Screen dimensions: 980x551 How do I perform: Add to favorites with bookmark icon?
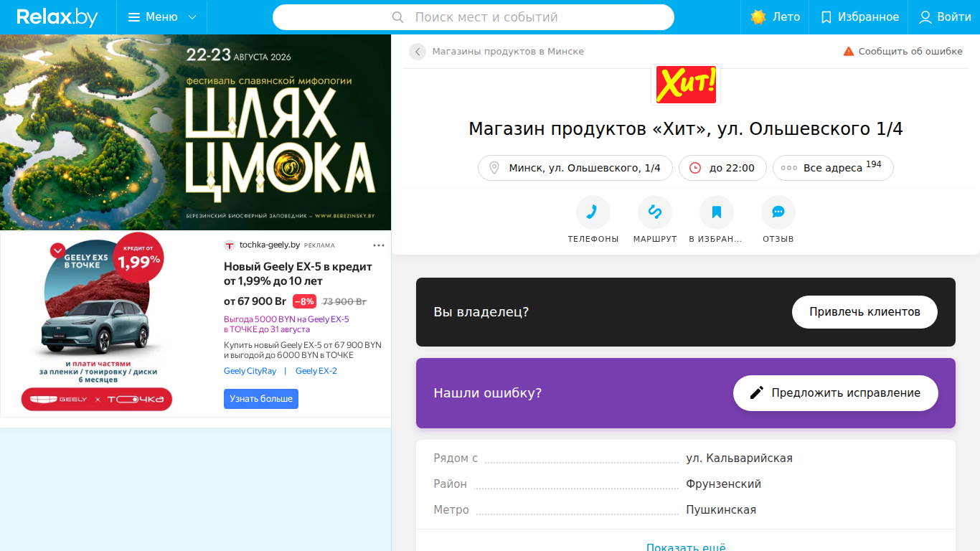[x=716, y=212]
